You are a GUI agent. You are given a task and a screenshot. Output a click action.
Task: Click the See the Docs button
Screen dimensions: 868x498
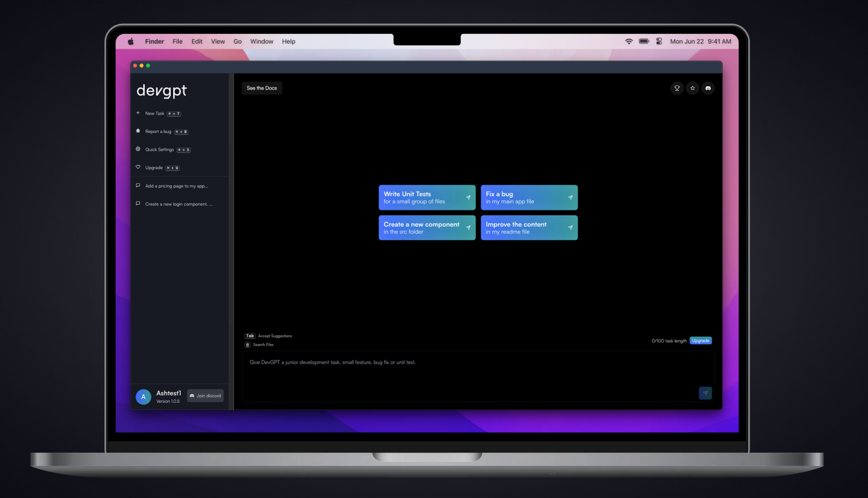point(262,88)
